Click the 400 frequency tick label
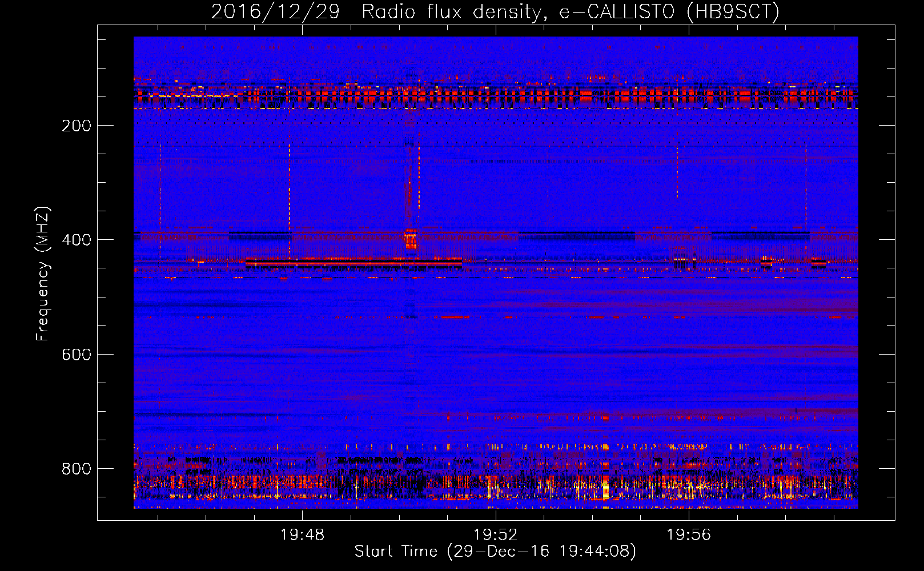 [x=77, y=240]
